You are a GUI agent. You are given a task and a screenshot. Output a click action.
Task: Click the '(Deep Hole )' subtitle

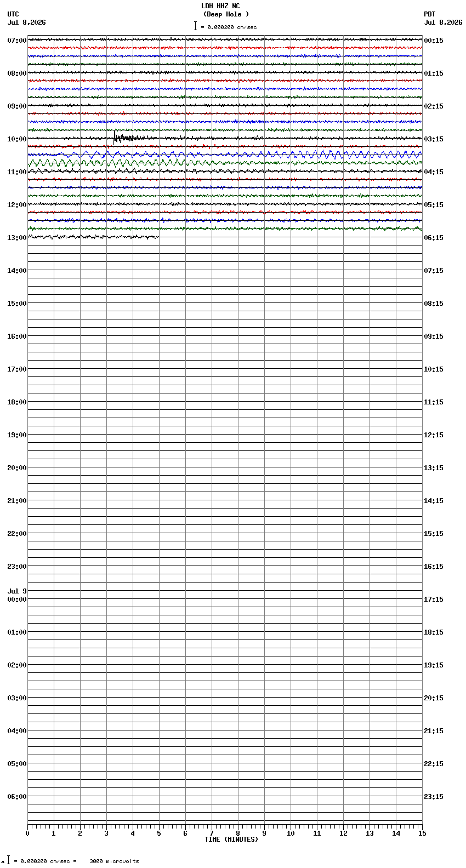tap(226, 14)
